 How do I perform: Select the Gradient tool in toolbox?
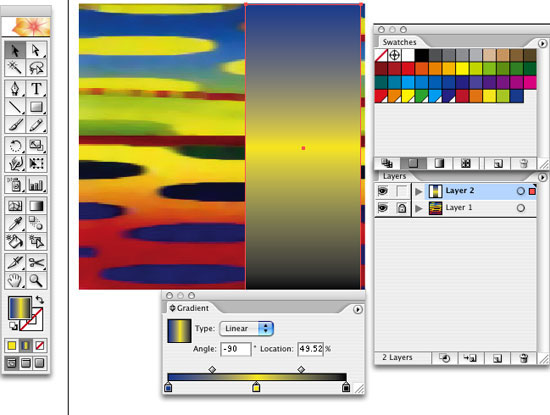pyautogui.click(x=36, y=206)
